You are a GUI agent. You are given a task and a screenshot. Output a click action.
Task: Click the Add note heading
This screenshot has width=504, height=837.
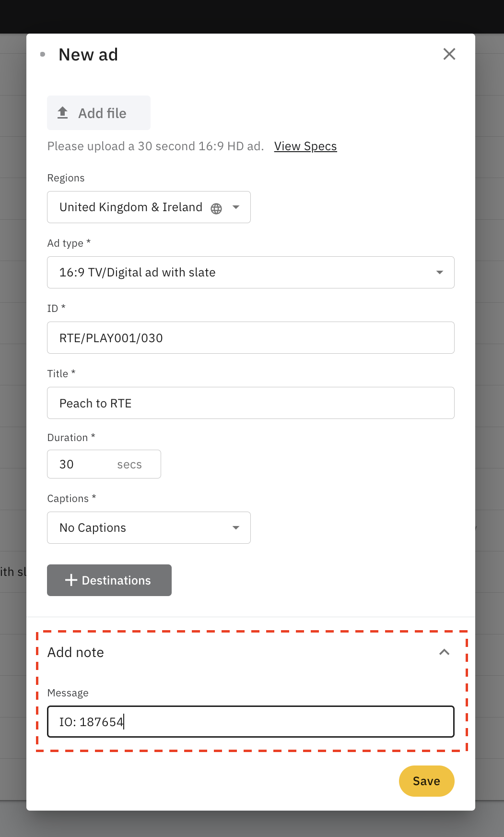pos(75,652)
